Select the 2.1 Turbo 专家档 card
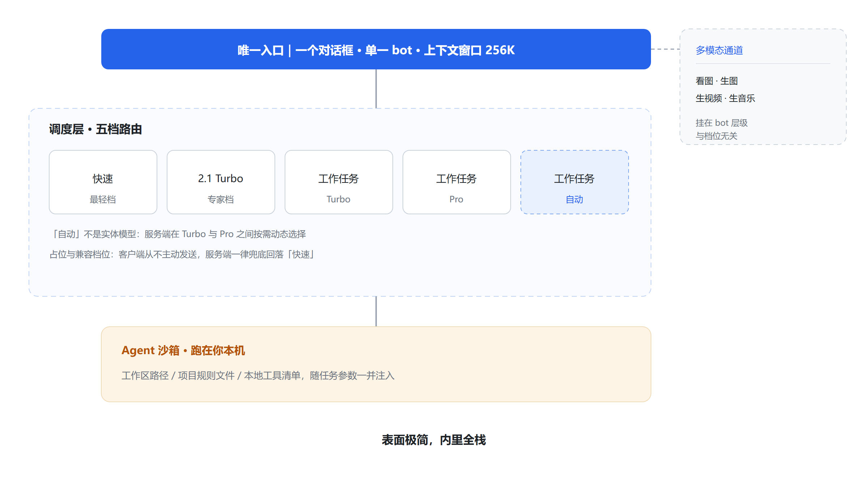 pos(221,182)
